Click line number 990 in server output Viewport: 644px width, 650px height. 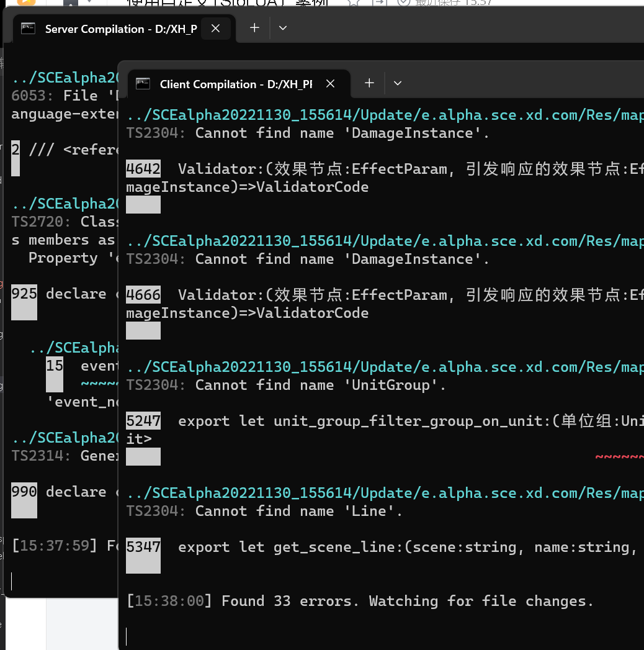24,492
